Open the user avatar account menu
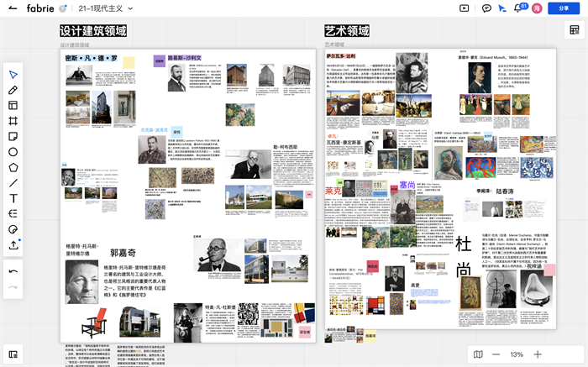 (x=538, y=8)
